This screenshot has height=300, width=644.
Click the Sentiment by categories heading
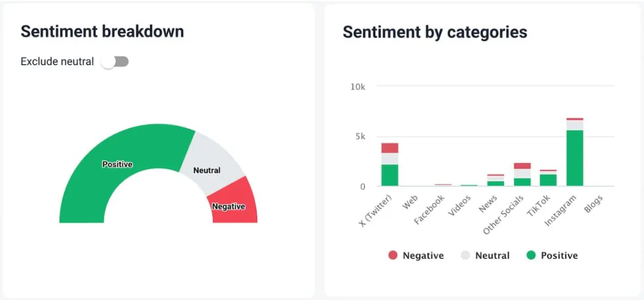coord(434,32)
